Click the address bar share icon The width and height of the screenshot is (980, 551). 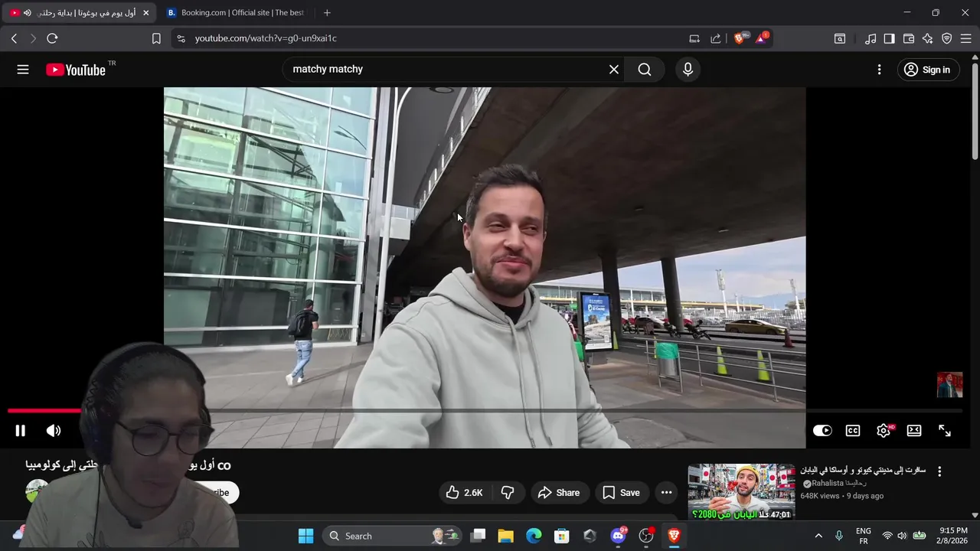tap(716, 38)
